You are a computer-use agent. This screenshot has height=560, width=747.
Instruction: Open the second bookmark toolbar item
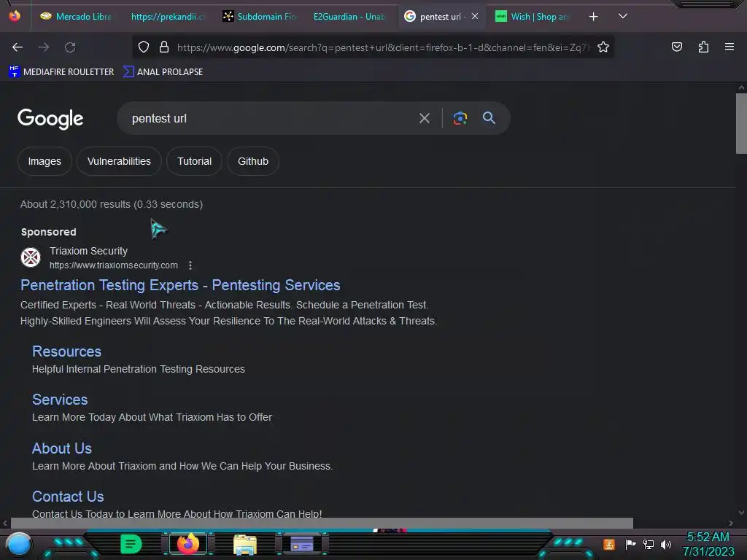click(x=163, y=72)
